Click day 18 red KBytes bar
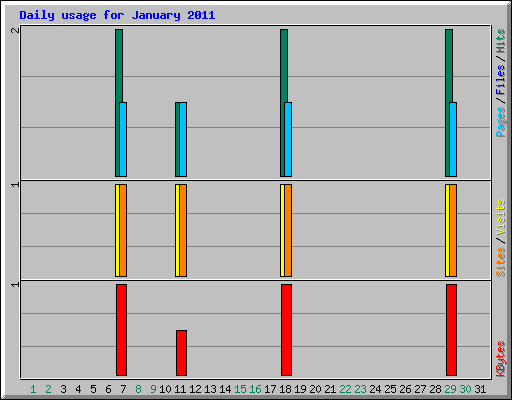The width and height of the screenshot is (512, 400). [x=286, y=330]
